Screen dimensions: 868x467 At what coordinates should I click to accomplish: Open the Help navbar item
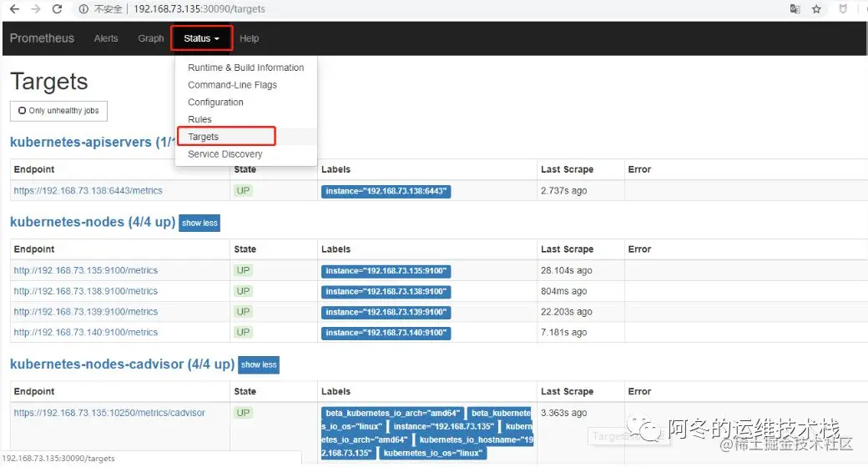[x=249, y=38]
